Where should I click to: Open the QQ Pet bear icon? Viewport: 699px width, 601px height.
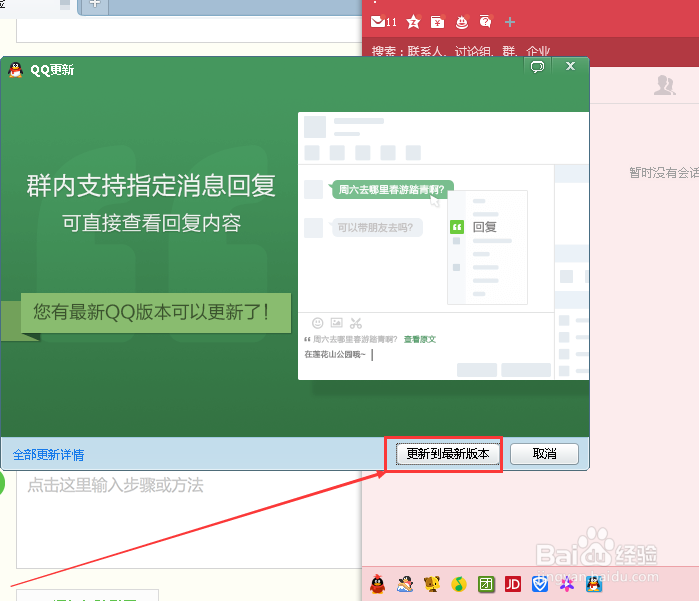(x=432, y=584)
